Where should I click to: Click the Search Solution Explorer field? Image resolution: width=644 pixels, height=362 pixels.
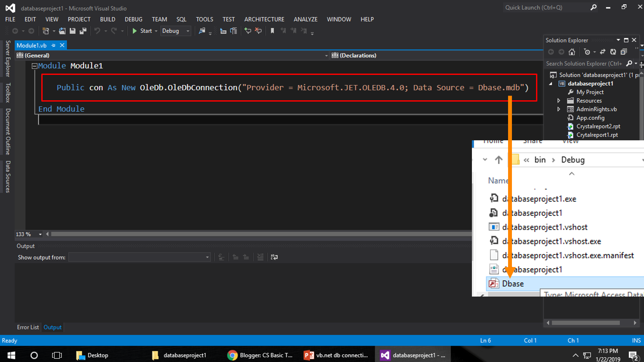point(584,64)
